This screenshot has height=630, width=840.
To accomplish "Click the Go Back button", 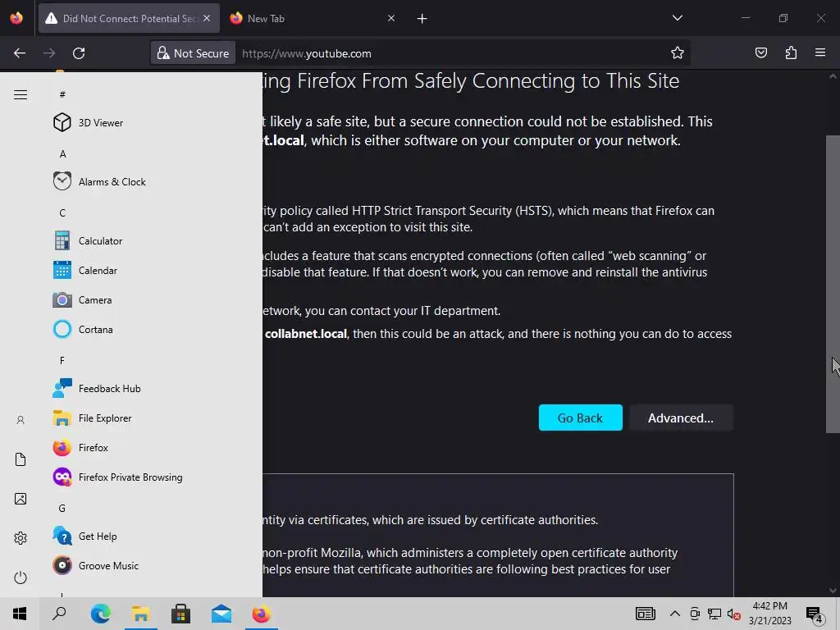I will tap(580, 418).
